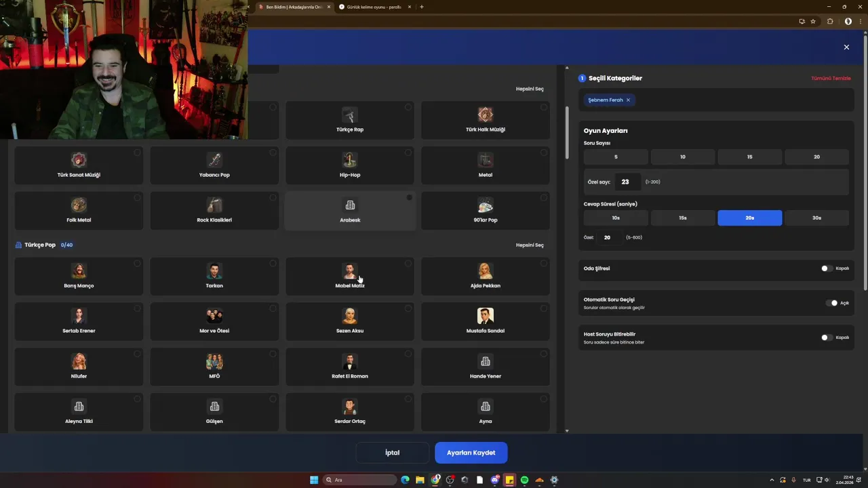Viewport: 868px width, 488px height.
Task: Set question count to 15
Action: tap(749, 157)
